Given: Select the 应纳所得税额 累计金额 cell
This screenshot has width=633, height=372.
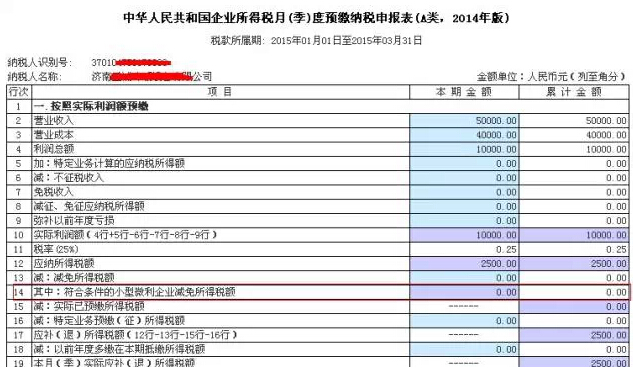Looking at the screenshot, I should coord(574,264).
